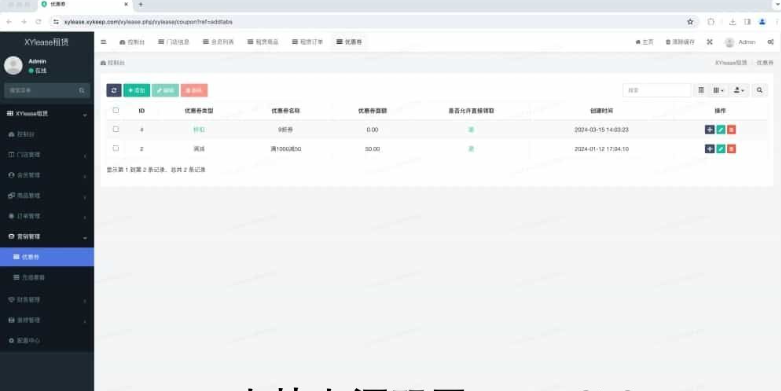Expand the 订单管理 sidebar menu
Image resolution: width=781 pixels, height=391 pixels.
[47, 216]
